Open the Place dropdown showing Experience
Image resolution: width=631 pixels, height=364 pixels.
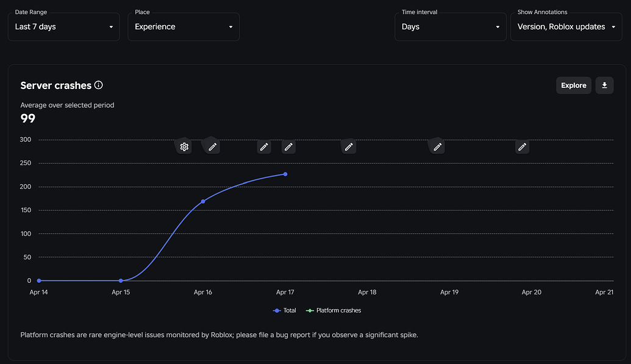[184, 27]
